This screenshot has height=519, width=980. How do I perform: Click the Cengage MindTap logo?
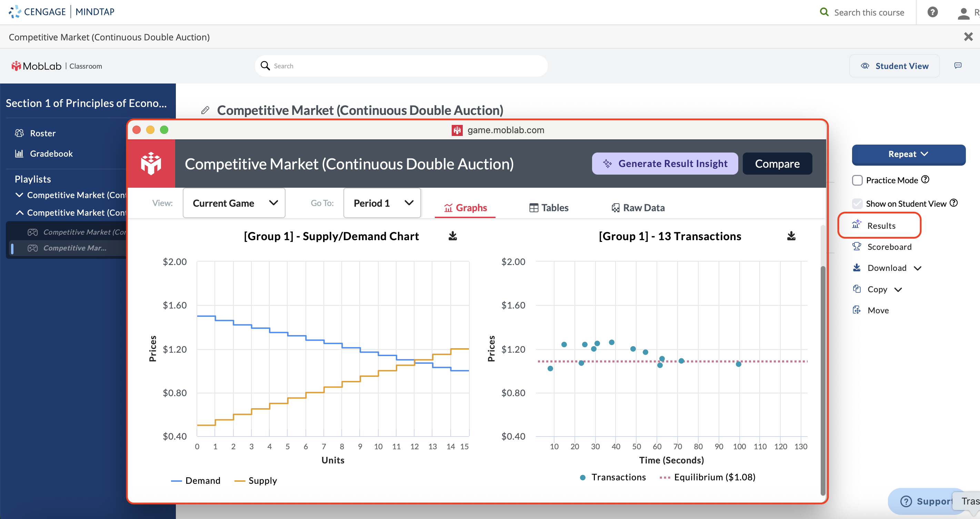point(61,12)
